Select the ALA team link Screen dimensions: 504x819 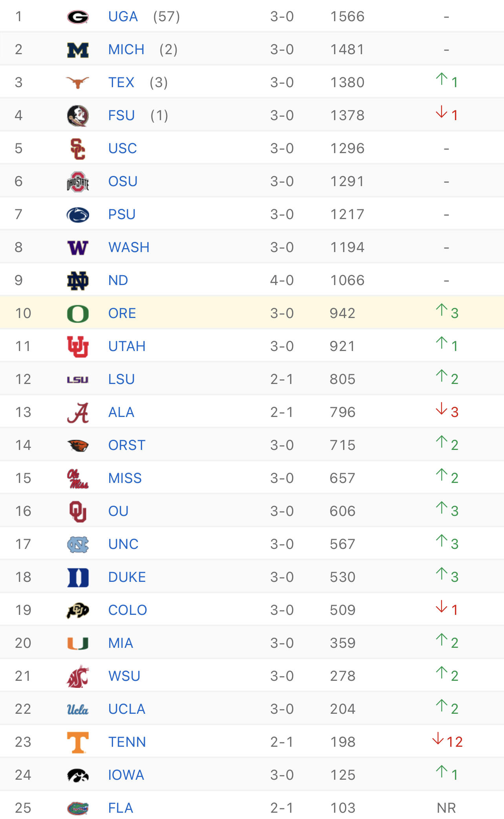121,412
